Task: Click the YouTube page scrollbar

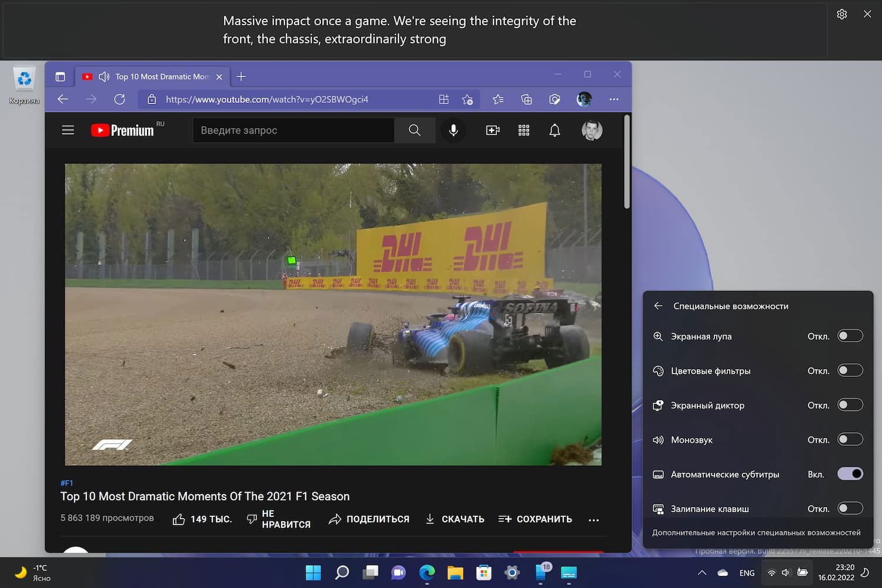Action: tap(627, 162)
